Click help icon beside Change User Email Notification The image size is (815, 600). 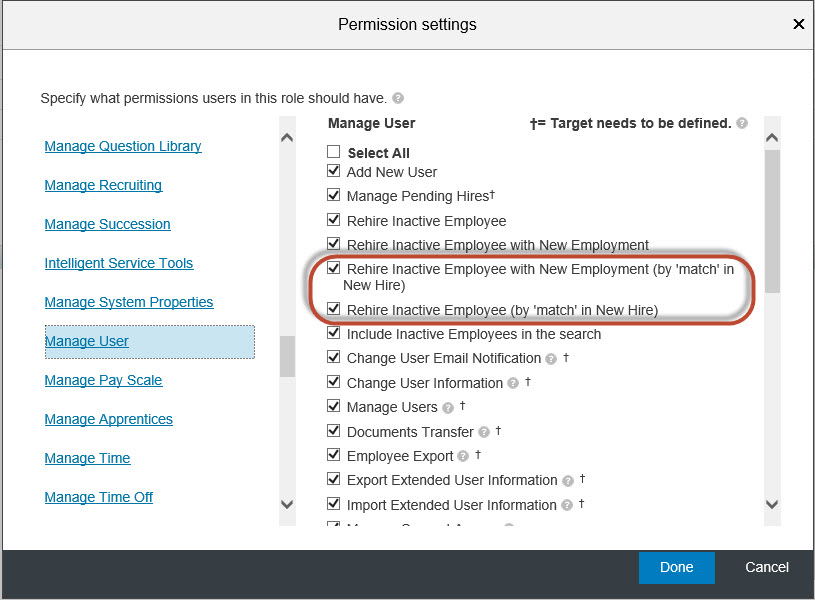pyautogui.click(x=551, y=359)
